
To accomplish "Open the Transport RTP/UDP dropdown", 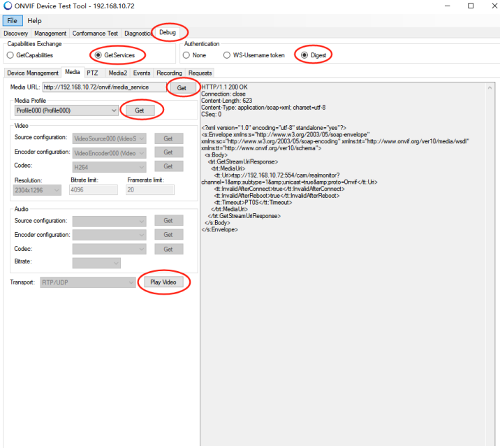I will pyautogui.click(x=88, y=282).
